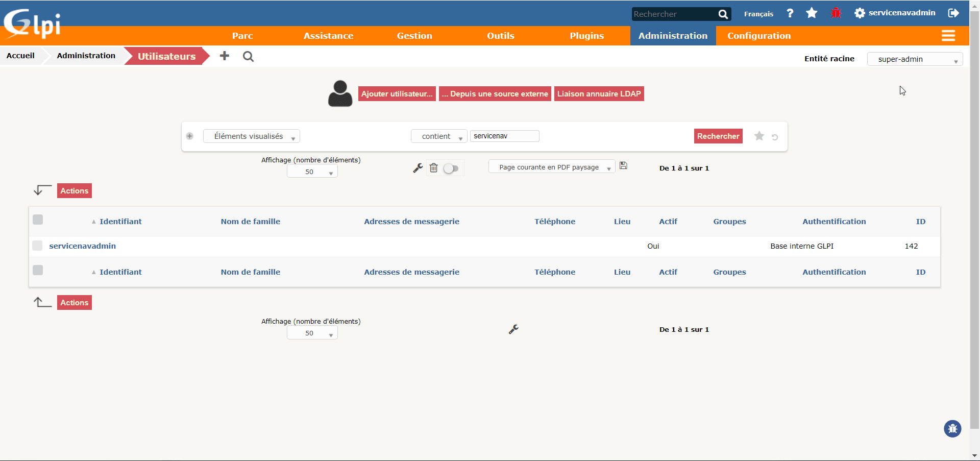Click the GLPI logo
This screenshot has width=980, height=461.
click(32, 22)
